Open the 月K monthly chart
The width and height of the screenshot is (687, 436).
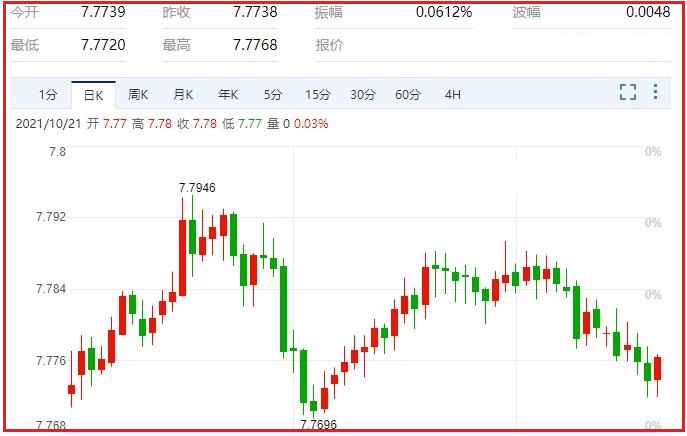(183, 95)
